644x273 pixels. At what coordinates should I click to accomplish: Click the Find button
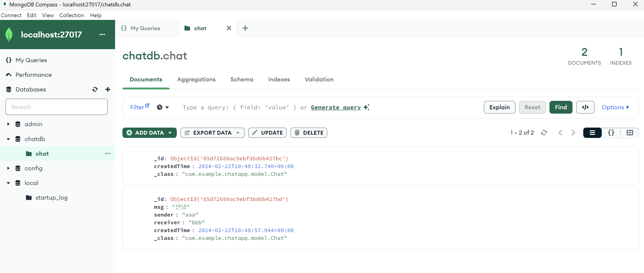pos(561,107)
